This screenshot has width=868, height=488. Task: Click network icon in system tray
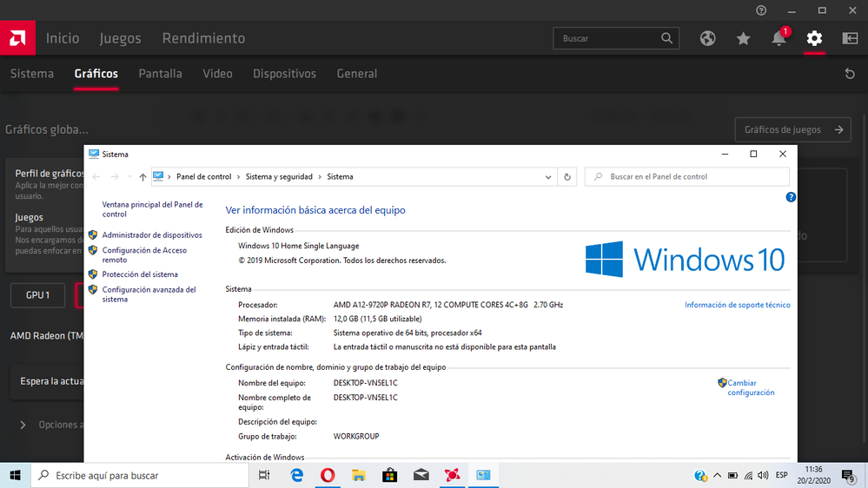coord(748,475)
